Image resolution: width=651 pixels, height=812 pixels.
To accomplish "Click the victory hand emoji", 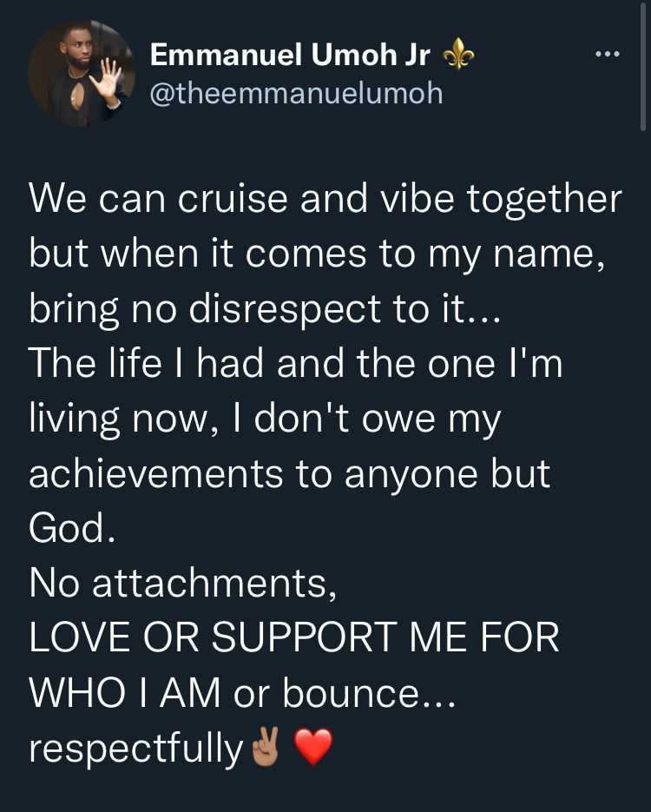I will point(266,746).
